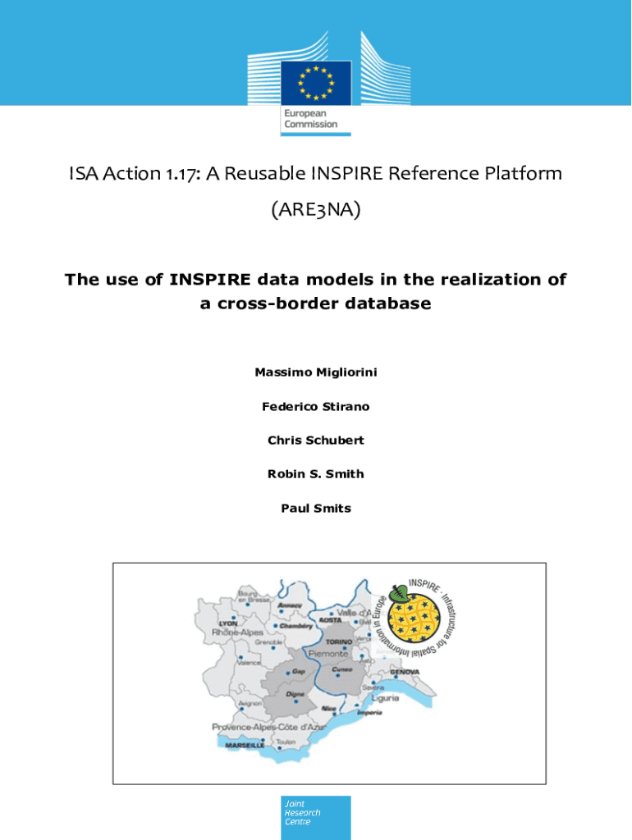Click author name Robin S. Smith
The image size is (632, 840).
[x=315, y=474]
